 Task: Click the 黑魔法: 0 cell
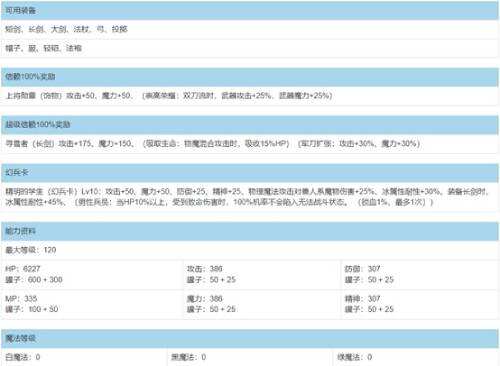(x=250, y=357)
